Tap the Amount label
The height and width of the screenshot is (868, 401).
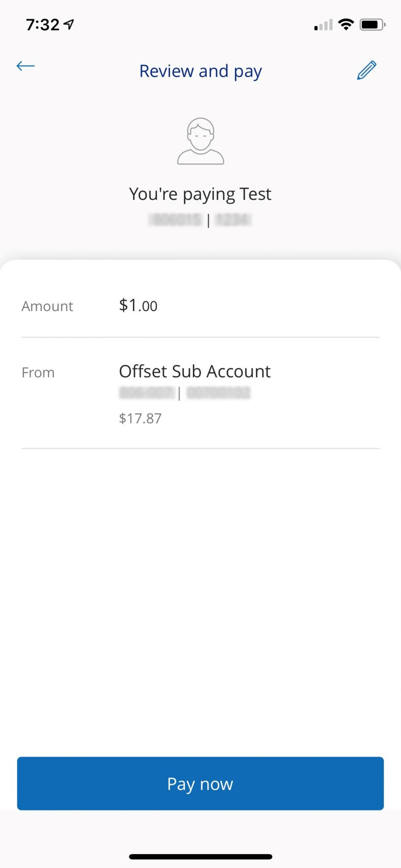pyautogui.click(x=47, y=306)
